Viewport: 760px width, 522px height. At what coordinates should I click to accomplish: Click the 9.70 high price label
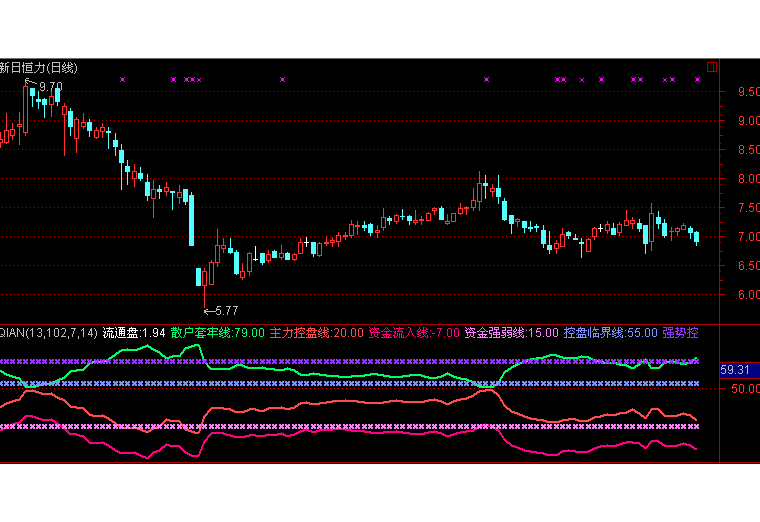point(50,88)
